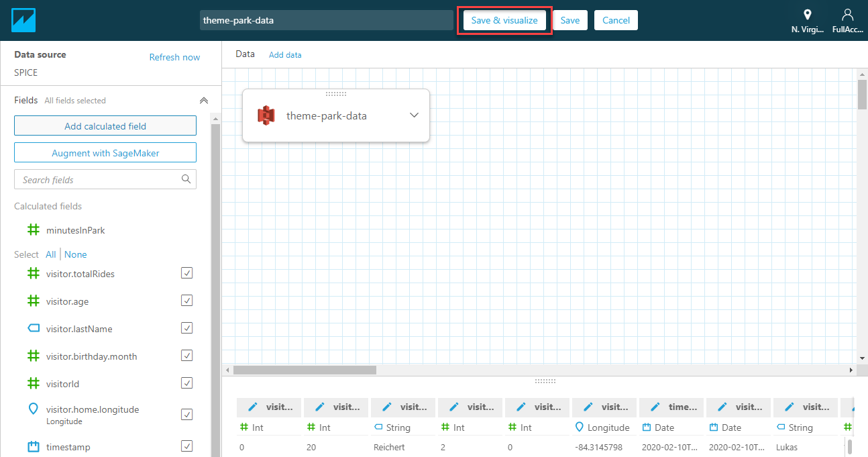
Task: Click the Reichert cell in table
Action: [x=389, y=447]
